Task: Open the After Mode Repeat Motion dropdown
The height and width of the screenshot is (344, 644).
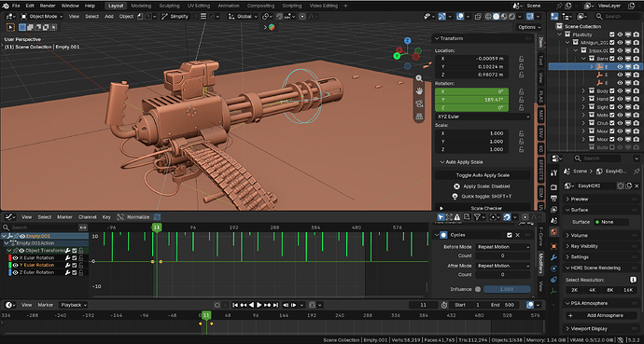Action: 503,266
